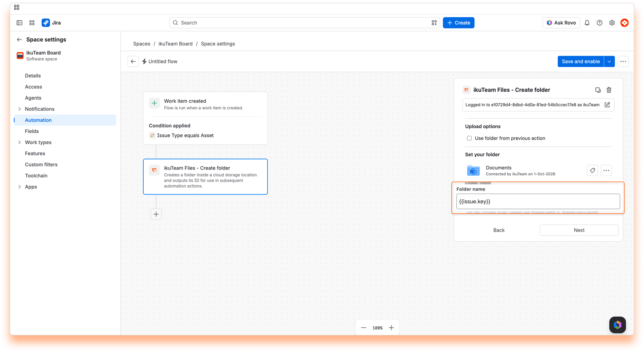The height and width of the screenshot is (352, 644).
Task: Open the Save and enable dropdown arrow
Action: [609, 61]
